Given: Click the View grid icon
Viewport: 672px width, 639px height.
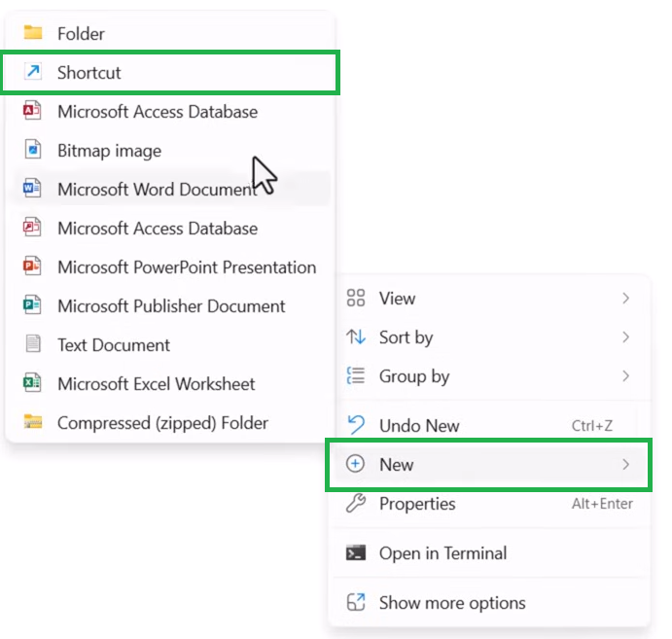Looking at the screenshot, I should 356,299.
